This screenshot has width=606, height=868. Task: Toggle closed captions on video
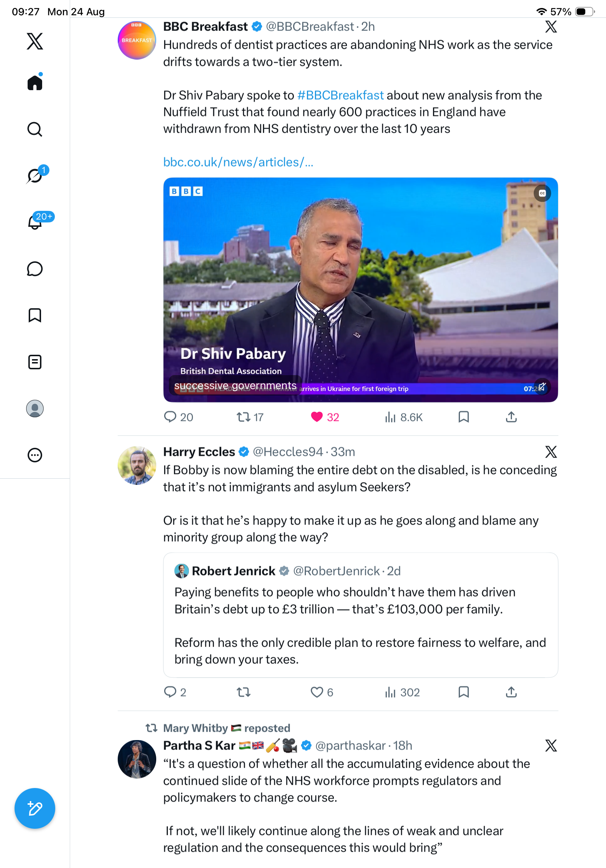tap(542, 193)
